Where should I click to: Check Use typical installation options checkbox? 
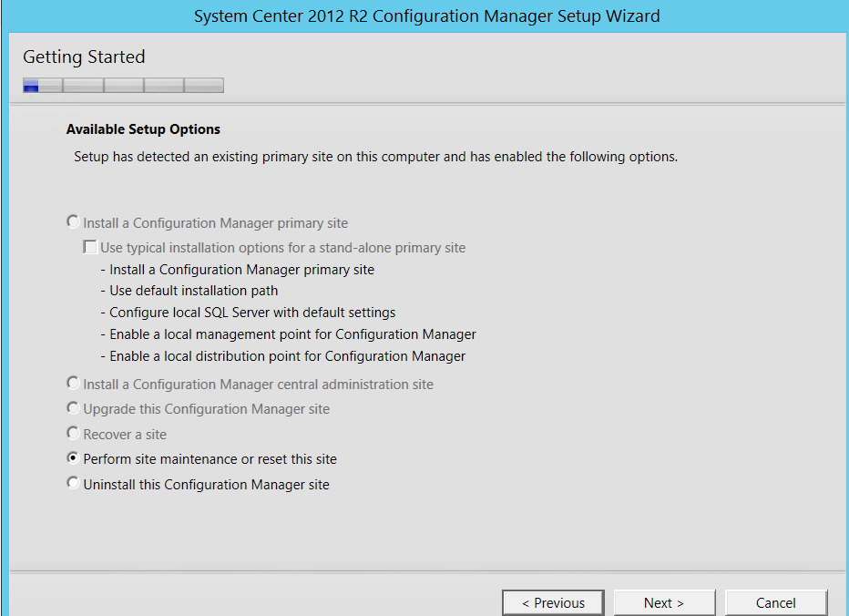pos(90,247)
